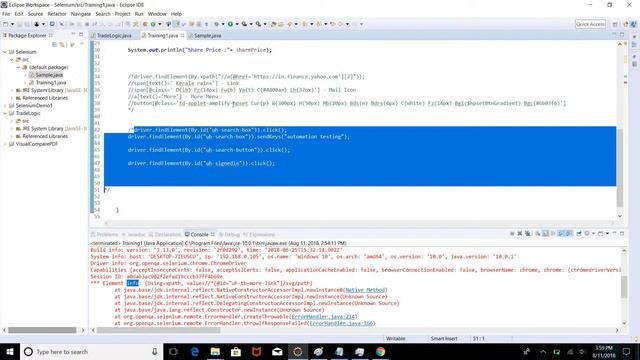This screenshot has height=360, width=640.
Task: Collapse the Selenium src folder
Action: (x=12, y=60)
